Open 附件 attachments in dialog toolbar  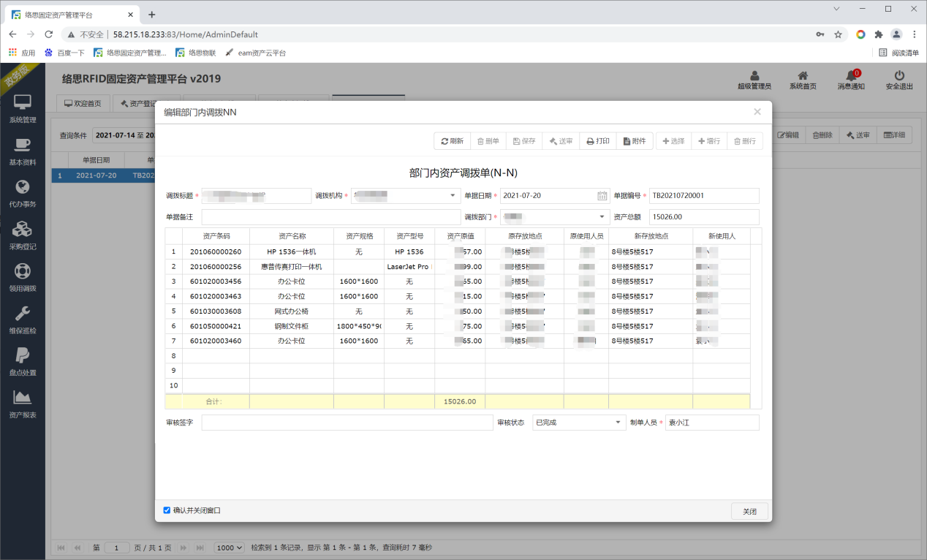coord(634,141)
